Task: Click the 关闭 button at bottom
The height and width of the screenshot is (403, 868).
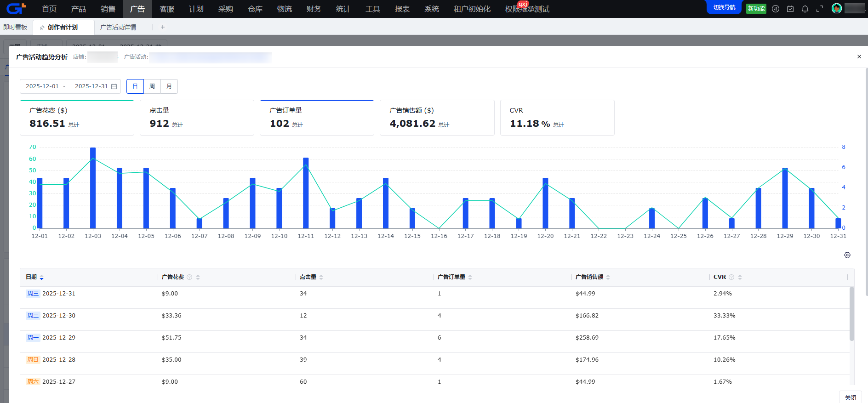Action: (850, 397)
